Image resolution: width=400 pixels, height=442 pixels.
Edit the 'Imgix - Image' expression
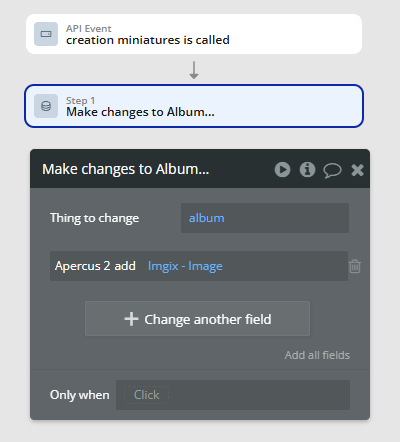coord(185,266)
